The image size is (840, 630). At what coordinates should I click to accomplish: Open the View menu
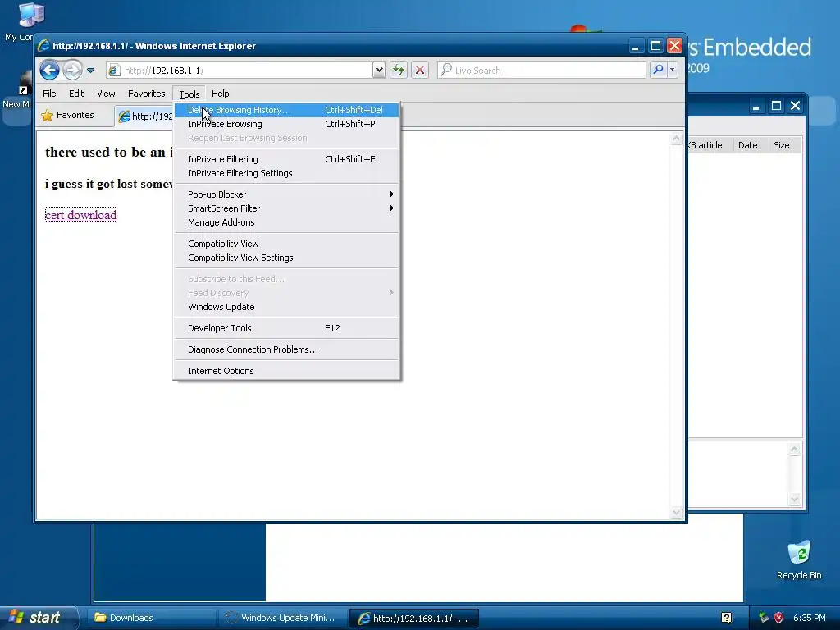coord(106,94)
